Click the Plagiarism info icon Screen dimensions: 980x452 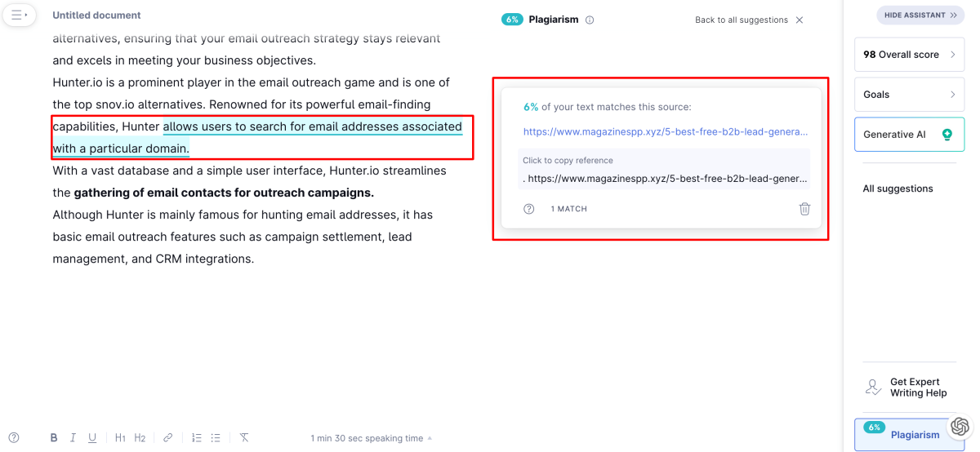pyautogui.click(x=590, y=20)
